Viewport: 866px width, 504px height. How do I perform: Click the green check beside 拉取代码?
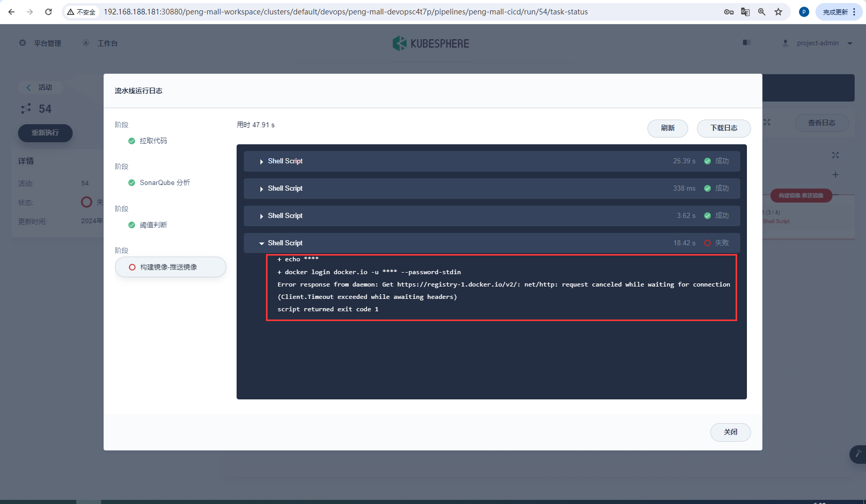[131, 141]
